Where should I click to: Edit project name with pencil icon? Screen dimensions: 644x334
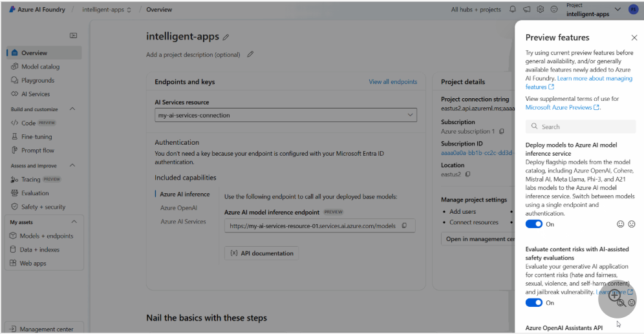(226, 37)
